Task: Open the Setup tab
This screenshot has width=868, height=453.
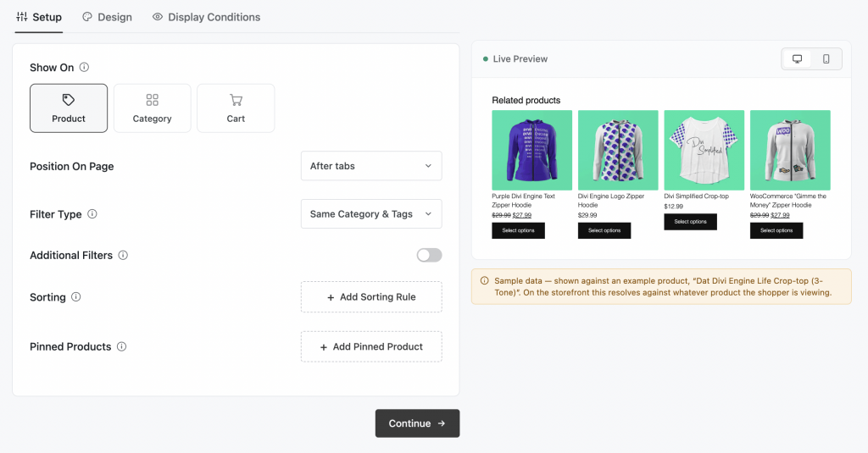Action: tap(39, 17)
